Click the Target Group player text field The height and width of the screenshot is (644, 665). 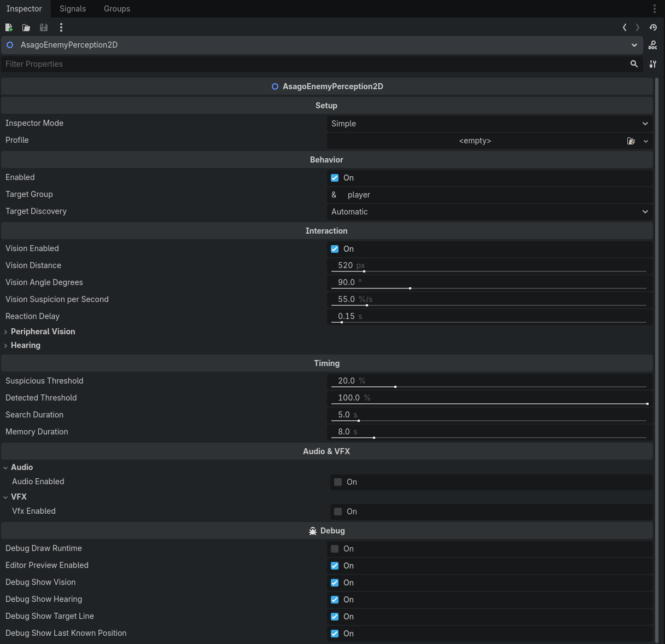(498, 195)
